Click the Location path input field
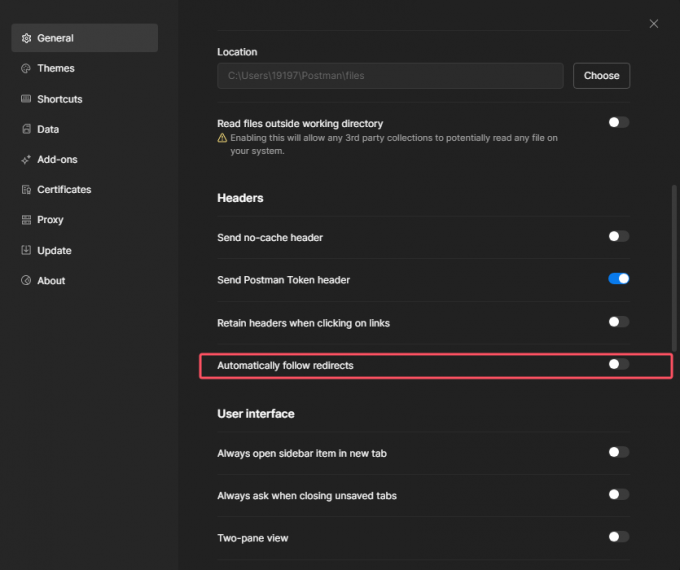The image size is (680, 570). click(x=390, y=76)
